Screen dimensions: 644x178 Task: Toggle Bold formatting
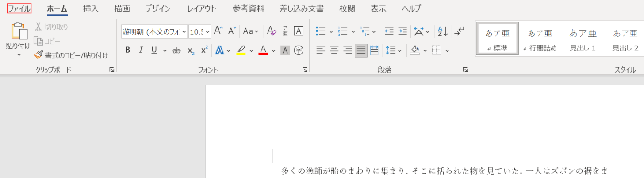point(127,50)
